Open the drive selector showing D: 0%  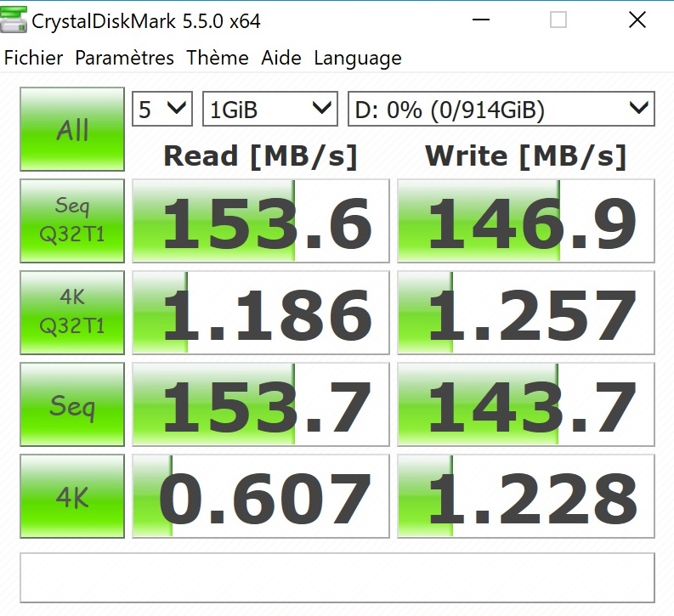501,109
